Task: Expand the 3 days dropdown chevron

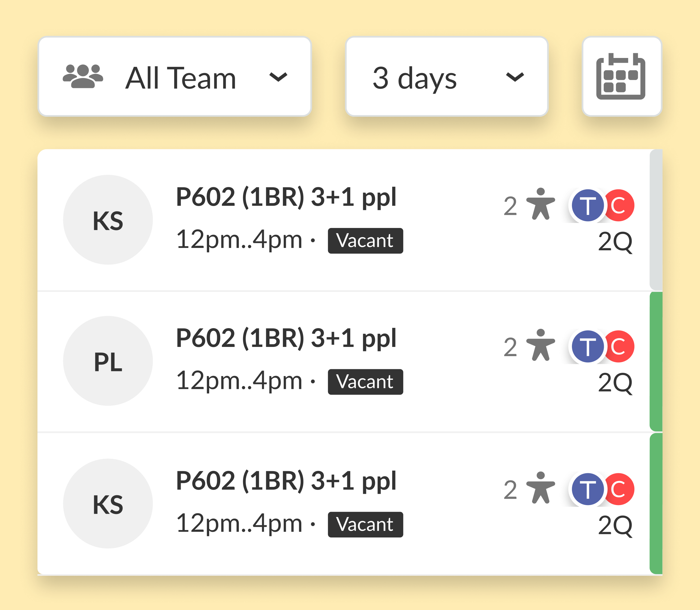Action: [x=515, y=77]
